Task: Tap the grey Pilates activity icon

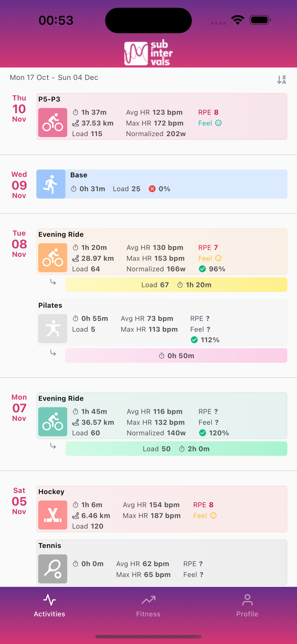Action: (53, 328)
